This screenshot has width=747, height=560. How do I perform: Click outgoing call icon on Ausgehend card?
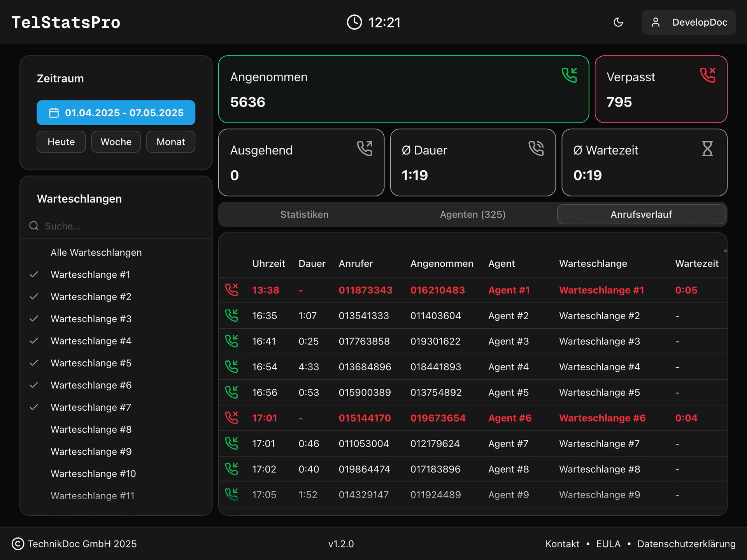pos(365,149)
